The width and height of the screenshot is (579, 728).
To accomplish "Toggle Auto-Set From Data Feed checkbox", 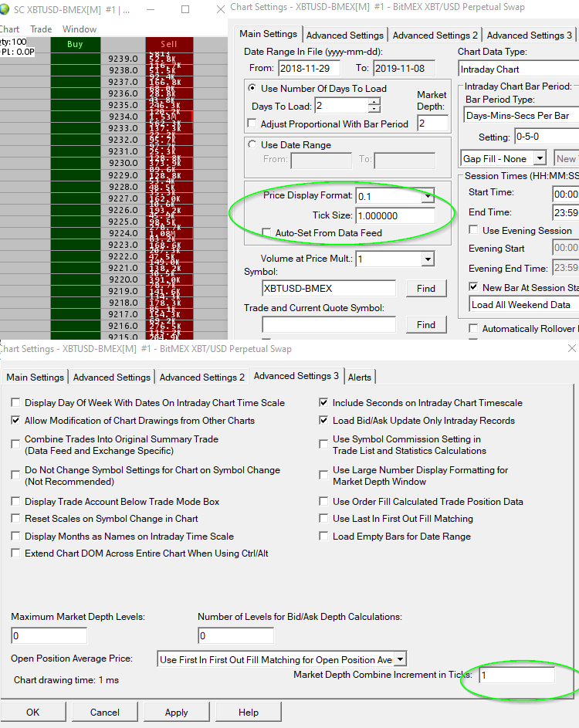I will point(267,232).
